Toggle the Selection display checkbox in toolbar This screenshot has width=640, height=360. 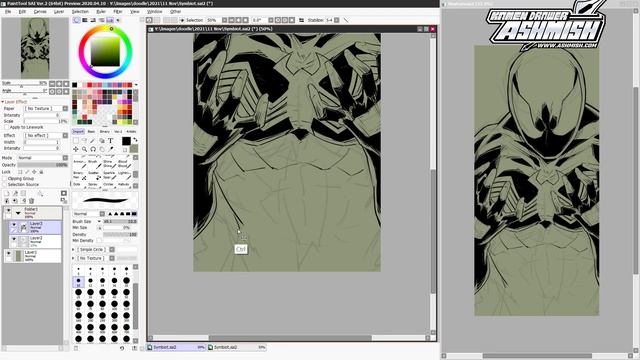coord(182,20)
